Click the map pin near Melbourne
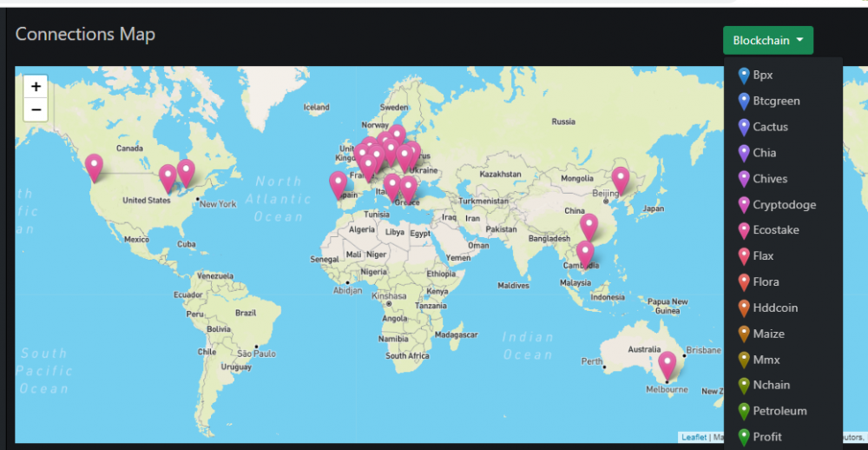 point(667,364)
